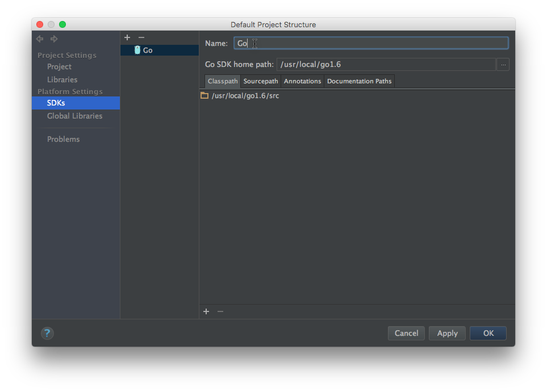Select the Go SDK gopher icon
Image resolution: width=547 pixels, height=392 pixels.
(x=137, y=50)
